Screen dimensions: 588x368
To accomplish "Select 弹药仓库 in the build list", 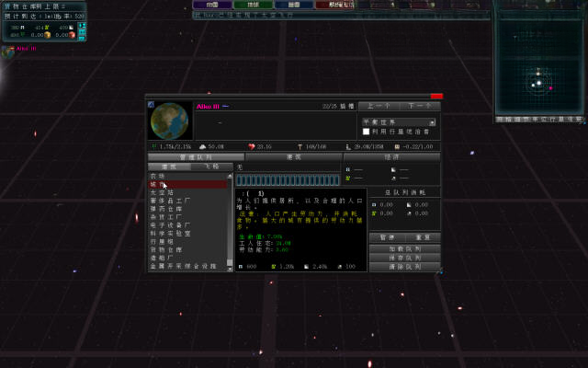I will click(x=187, y=209).
